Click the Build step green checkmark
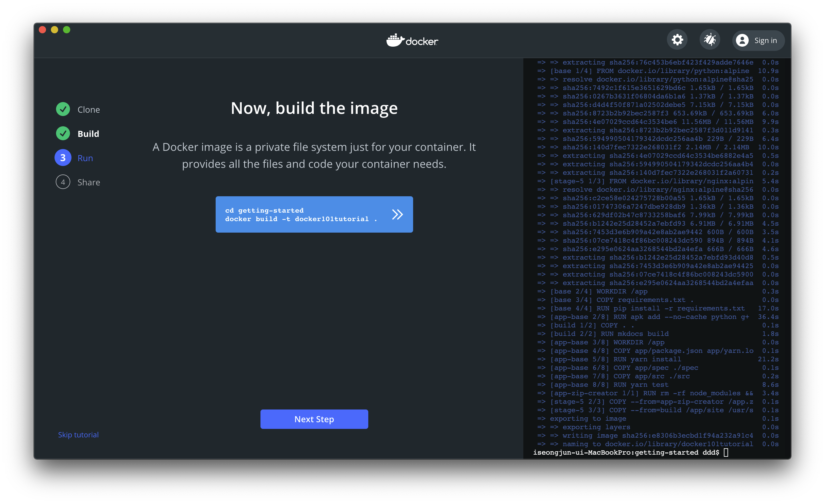This screenshot has height=504, width=825. [63, 134]
